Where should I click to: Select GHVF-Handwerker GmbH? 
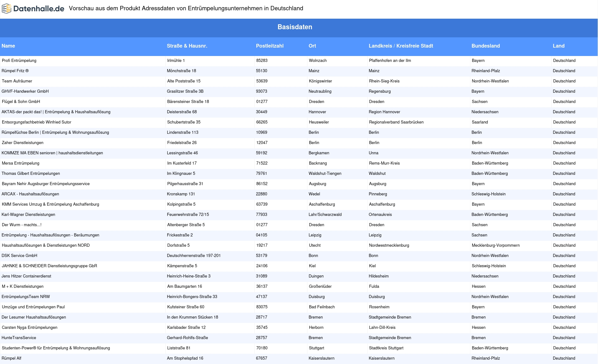pyautogui.click(x=25, y=91)
